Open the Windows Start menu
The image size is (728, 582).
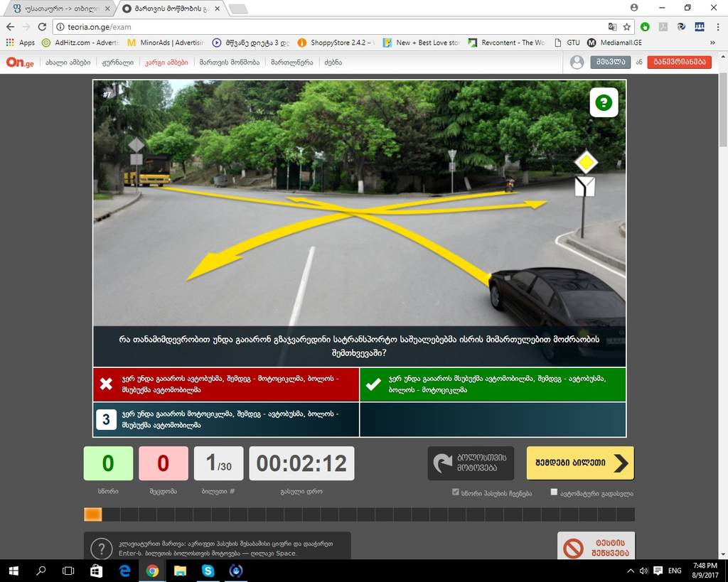[13, 571]
